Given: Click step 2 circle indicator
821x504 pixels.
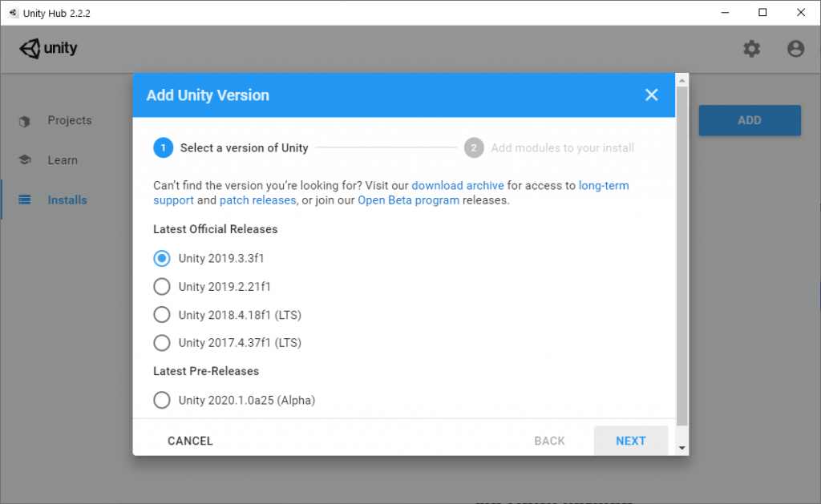Looking at the screenshot, I should tap(474, 148).
